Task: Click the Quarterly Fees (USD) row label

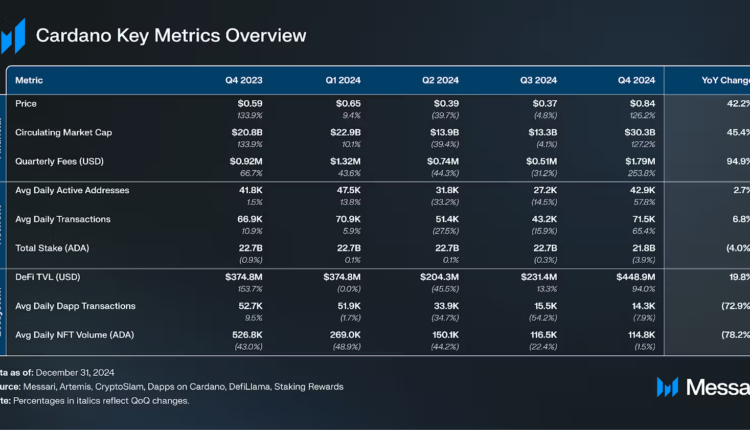Action: pyautogui.click(x=62, y=160)
